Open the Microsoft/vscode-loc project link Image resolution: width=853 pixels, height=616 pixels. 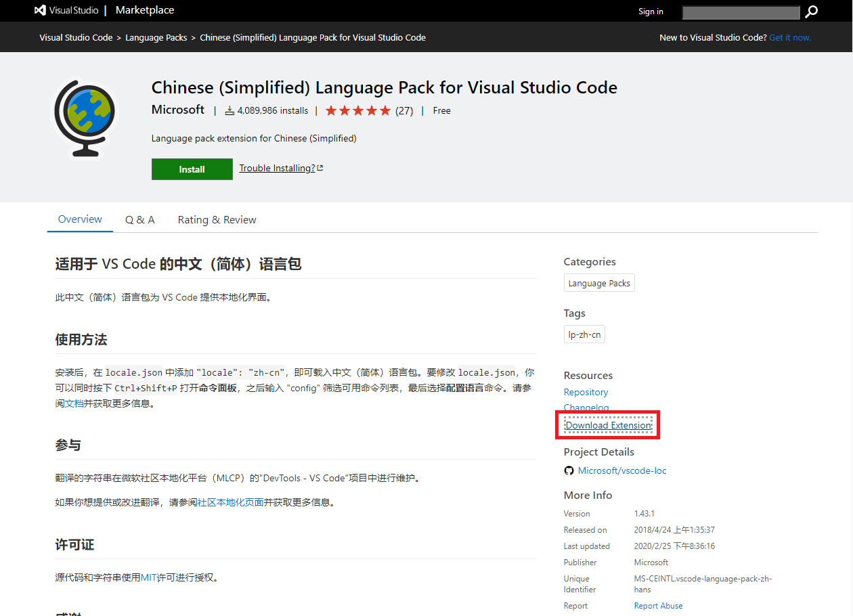point(622,470)
